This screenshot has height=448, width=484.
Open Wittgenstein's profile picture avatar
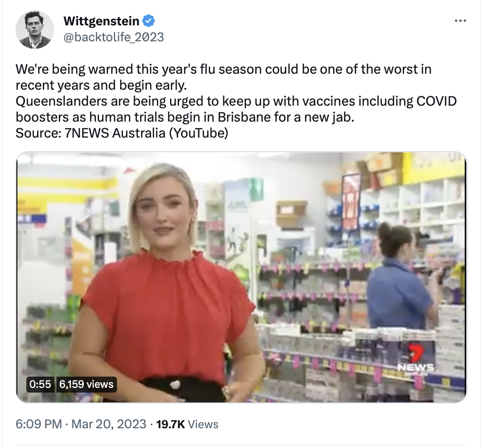tap(35, 30)
